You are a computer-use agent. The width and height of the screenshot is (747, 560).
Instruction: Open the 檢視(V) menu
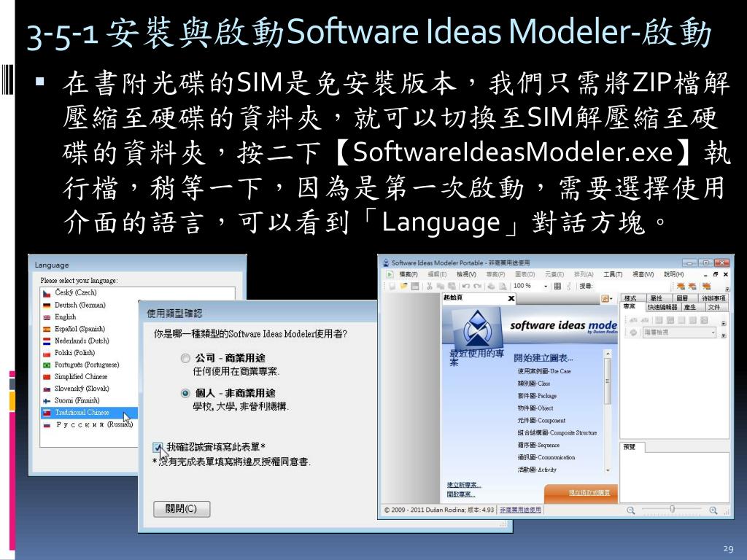pyautogui.click(x=466, y=274)
